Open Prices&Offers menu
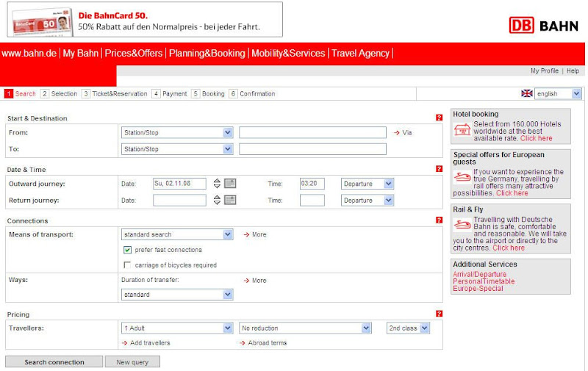588x371 pixels. (x=134, y=53)
